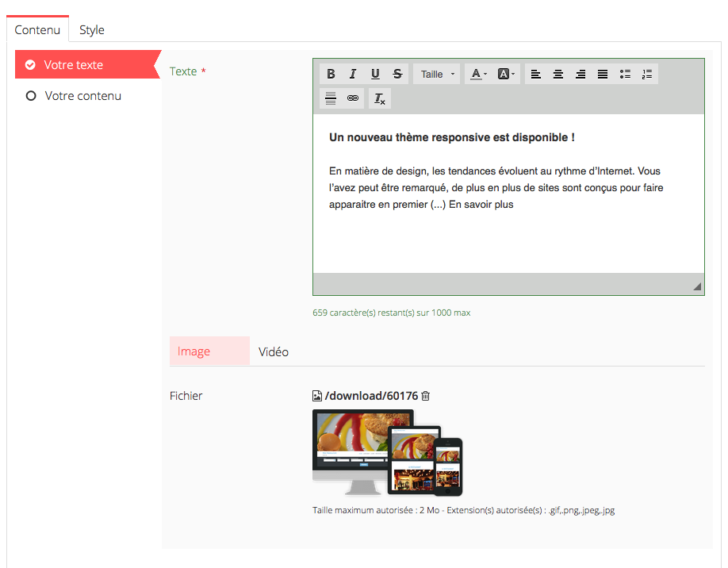
Task: Insert a numbered list
Action: [647, 74]
